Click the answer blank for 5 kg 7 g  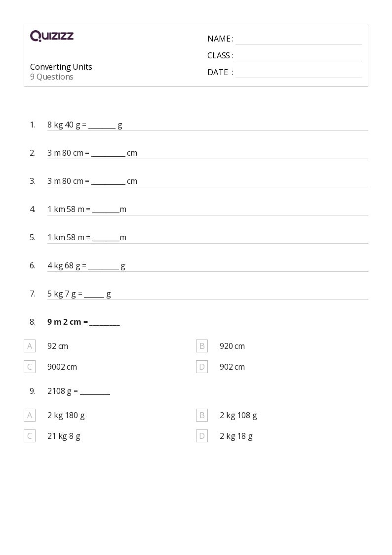point(94,294)
